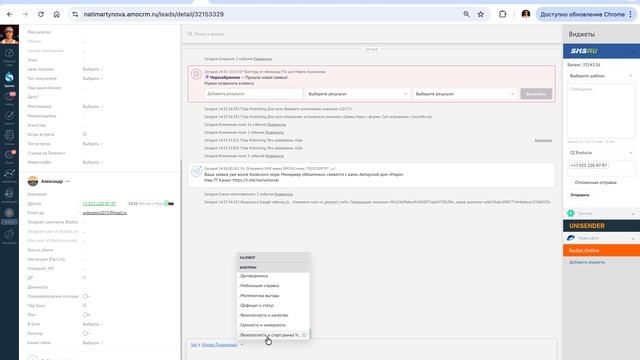Open the Chrome extensions menu
Screen dimensions: 640x360
click(502, 14)
